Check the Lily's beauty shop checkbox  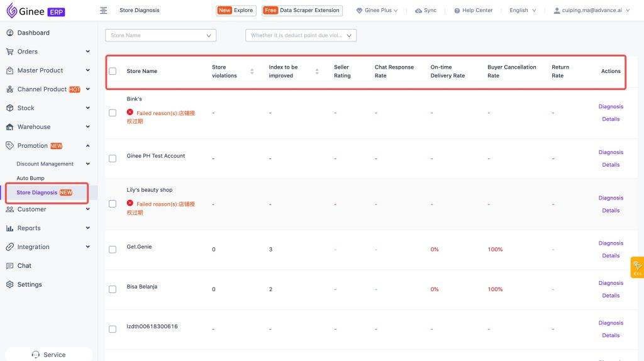point(113,204)
